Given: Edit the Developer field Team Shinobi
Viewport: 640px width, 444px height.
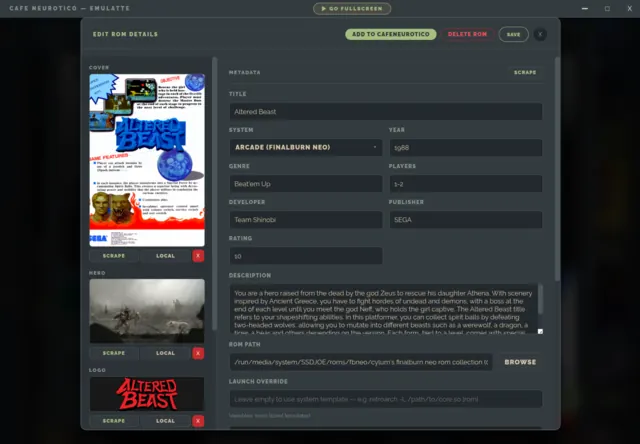Looking at the screenshot, I should pyautogui.click(x=306, y=220).
